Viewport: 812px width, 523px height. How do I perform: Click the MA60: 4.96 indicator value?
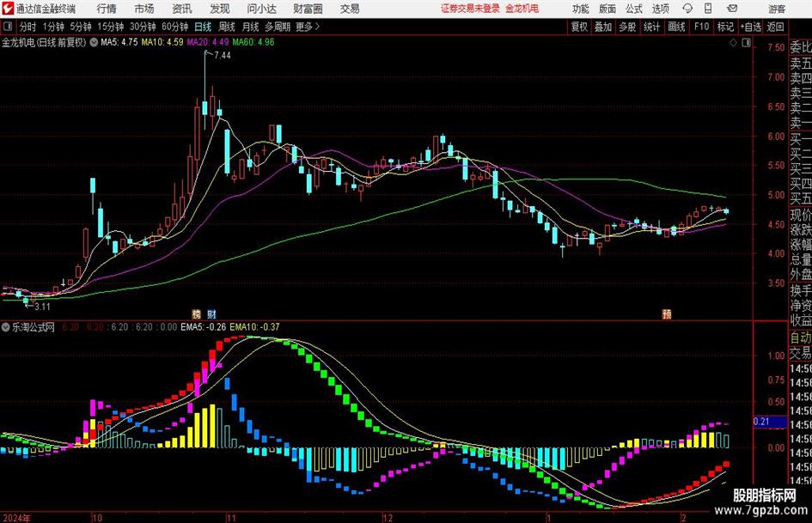[253, 42]
